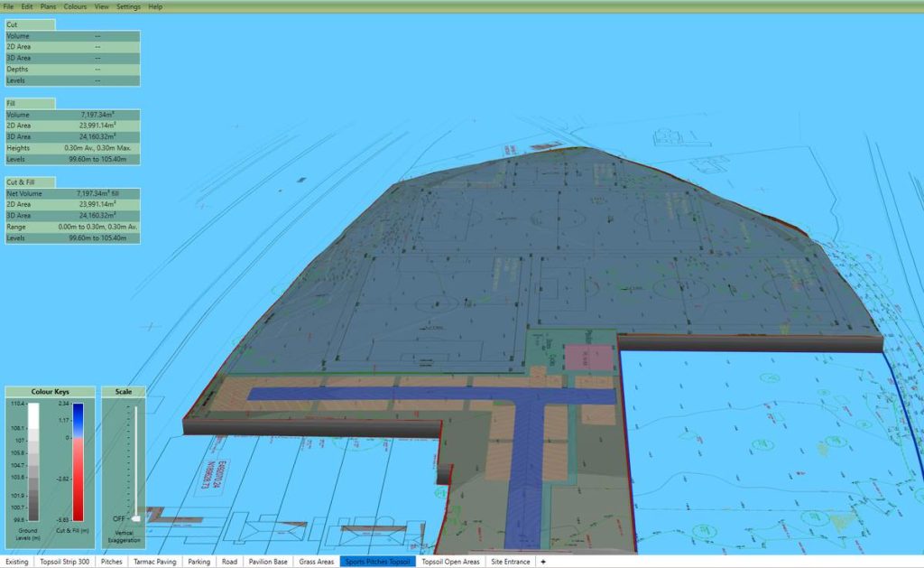Click the Vertical Exaggeration label

tap(124, 536)
